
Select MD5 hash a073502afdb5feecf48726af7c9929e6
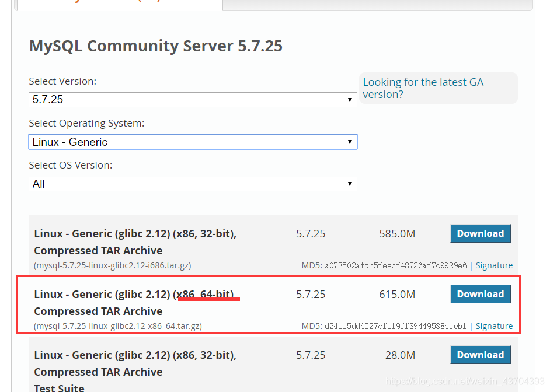[x=396, y=265]
